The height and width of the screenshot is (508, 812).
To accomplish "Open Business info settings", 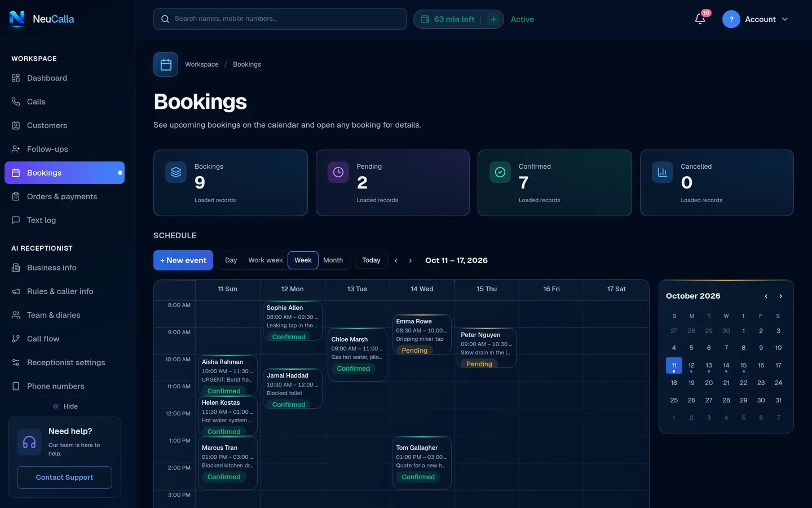I will click(x=64, y=268).
